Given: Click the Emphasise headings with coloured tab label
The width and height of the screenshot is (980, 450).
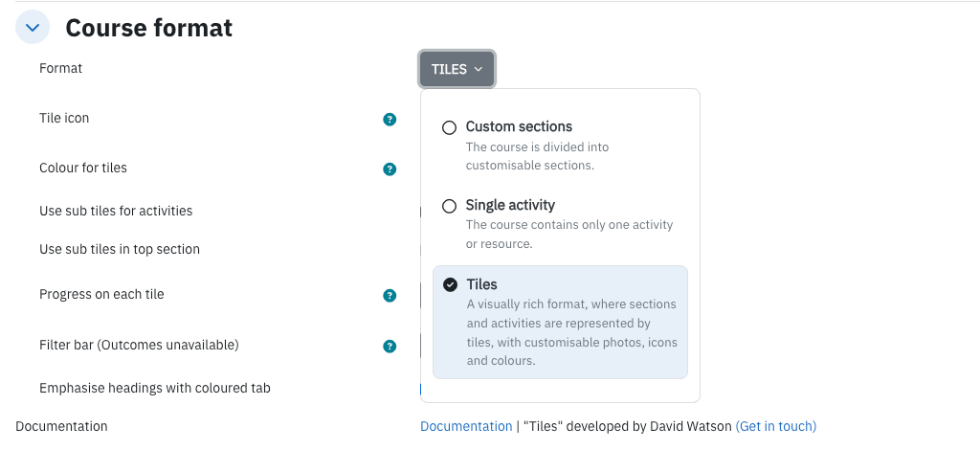Looking at the screenshot, I should point(154,388).
